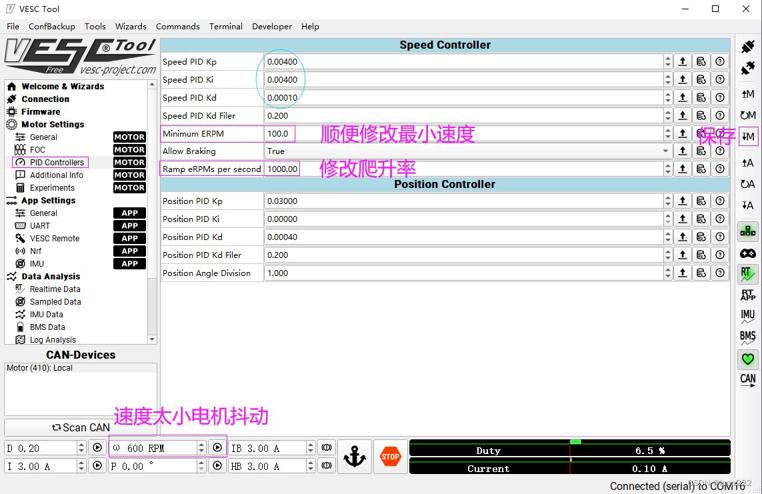Read current value for Speed PID Kp
This screenshot has width=762, height=494.
point(682,62)
